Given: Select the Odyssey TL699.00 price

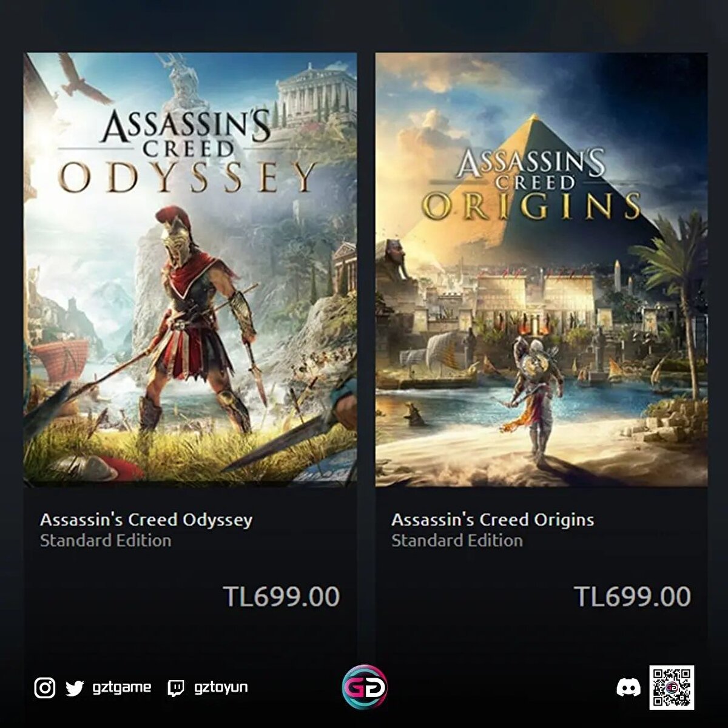Looking at the screenshot, I should coord(281,596).
